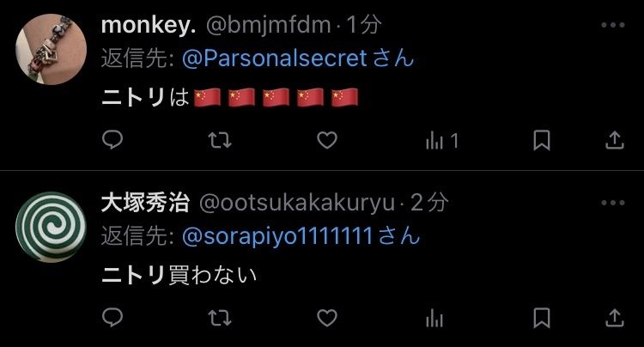Open 大塚秀治 display name profile
The width and height of the screenshot is (644, 347).
[x=145, y=203]
